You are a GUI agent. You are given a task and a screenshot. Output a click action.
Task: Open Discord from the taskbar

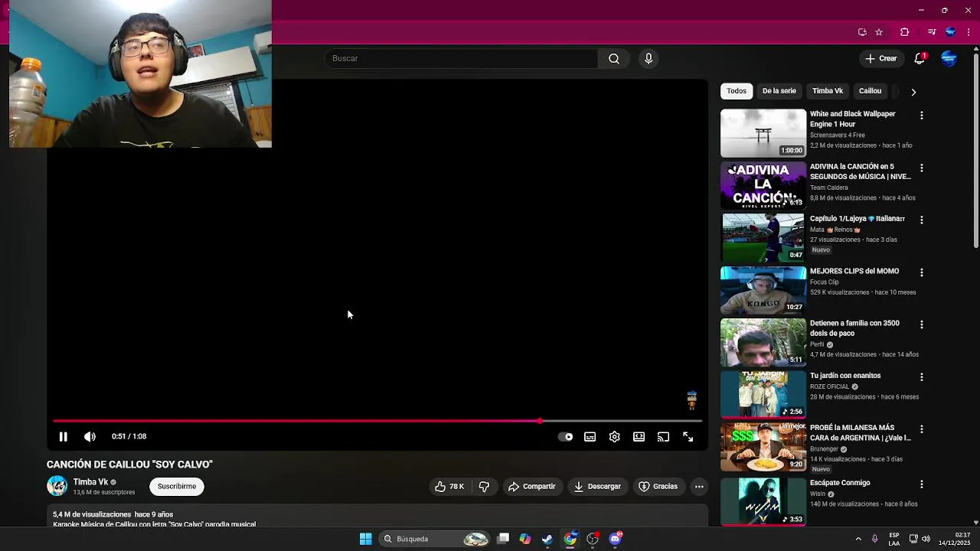tap(616, 539)
